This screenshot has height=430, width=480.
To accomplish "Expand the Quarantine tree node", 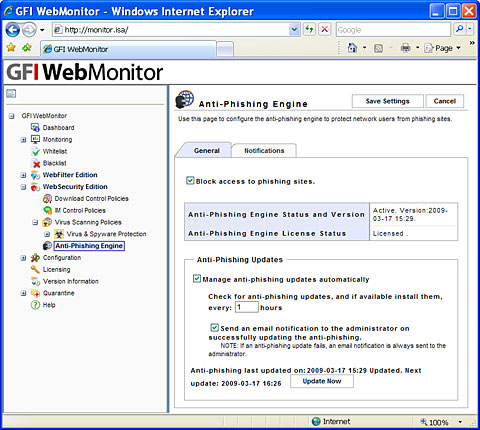I will click(23, 293).
